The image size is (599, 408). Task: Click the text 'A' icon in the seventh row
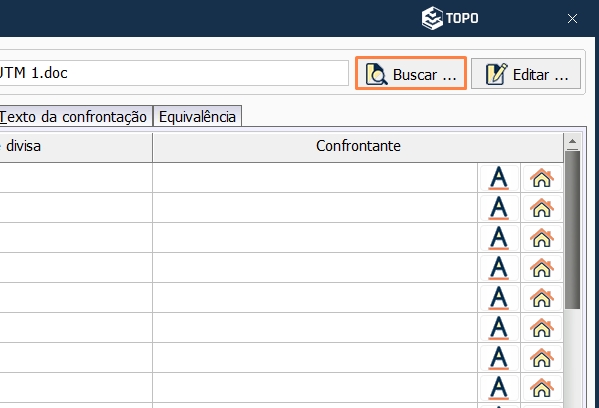[499, 358]
